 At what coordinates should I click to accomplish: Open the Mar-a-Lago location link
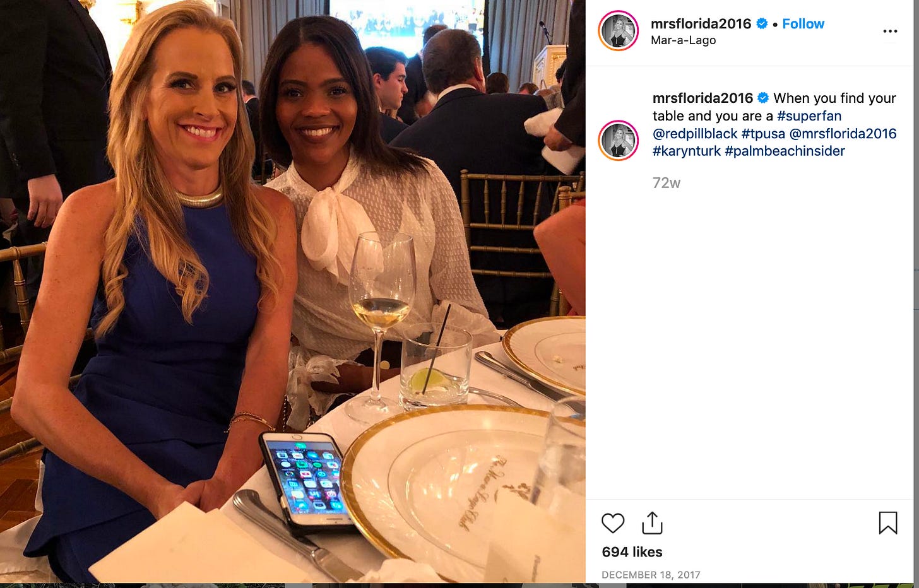click(x=683, y=40)
